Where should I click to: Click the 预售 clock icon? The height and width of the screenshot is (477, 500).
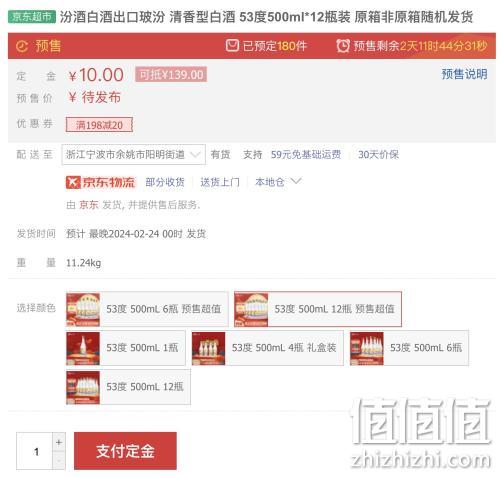[x=22, y=46]
